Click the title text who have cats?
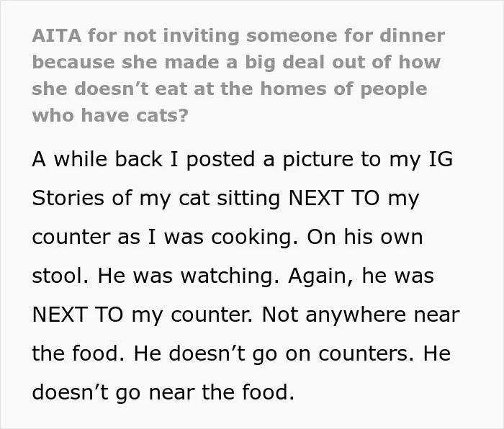Image resolution: width=504 pixels, height=429 pixels. (110, 115)
